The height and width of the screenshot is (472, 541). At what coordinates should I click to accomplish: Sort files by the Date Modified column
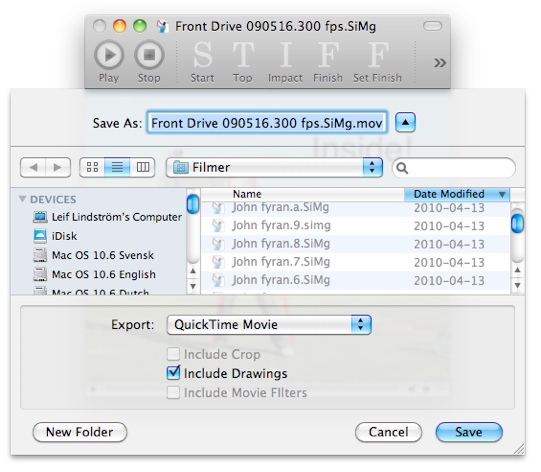(456, 194)
